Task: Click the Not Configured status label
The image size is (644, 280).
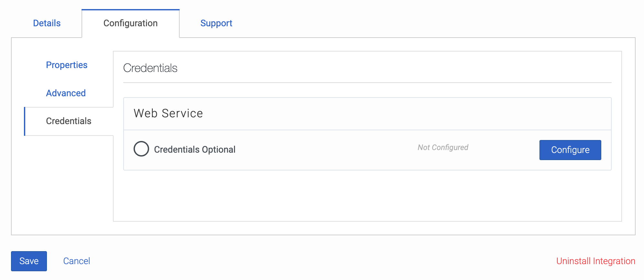Action: (x=442, y=147)
